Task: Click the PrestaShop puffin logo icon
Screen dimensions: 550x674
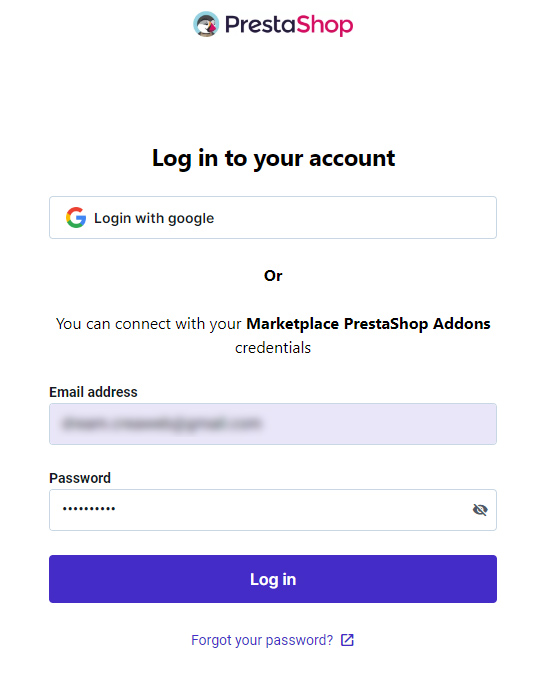Action: coord(206,24)
